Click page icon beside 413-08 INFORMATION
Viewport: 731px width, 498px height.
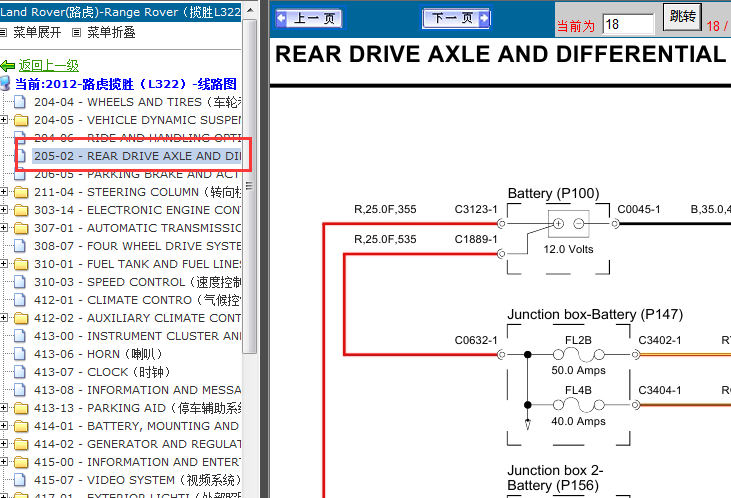(20, 390)
